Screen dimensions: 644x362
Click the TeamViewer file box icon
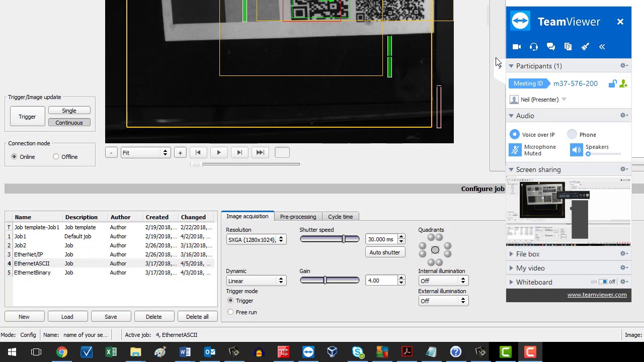point(568,47)
